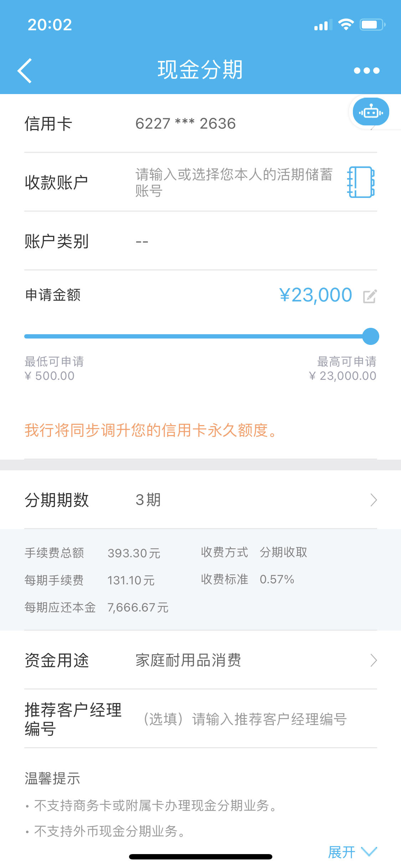
Task: Expand the 分期期数 3期 selector
Action: point(201,500)
